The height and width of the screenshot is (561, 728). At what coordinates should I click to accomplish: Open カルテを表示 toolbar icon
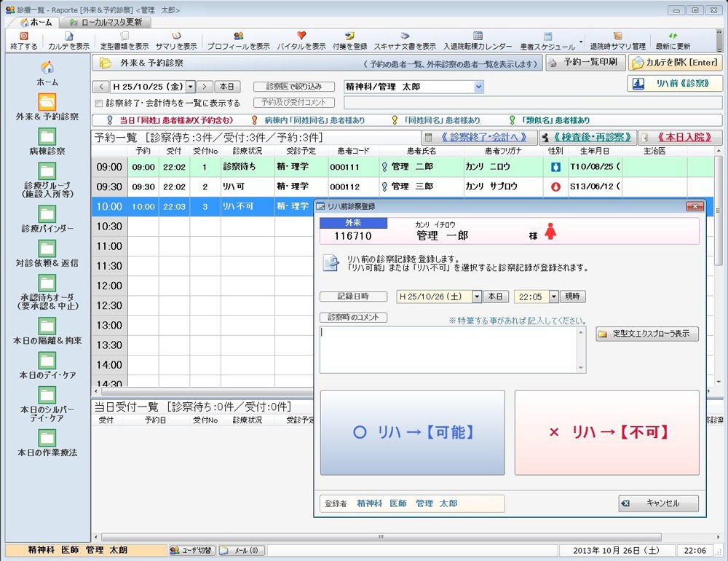(x=68, y=36)
